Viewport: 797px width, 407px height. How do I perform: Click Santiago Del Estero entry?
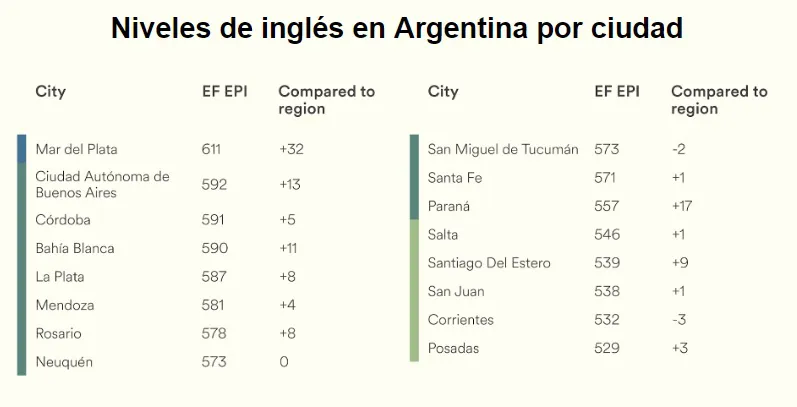(x=489, y=263)
